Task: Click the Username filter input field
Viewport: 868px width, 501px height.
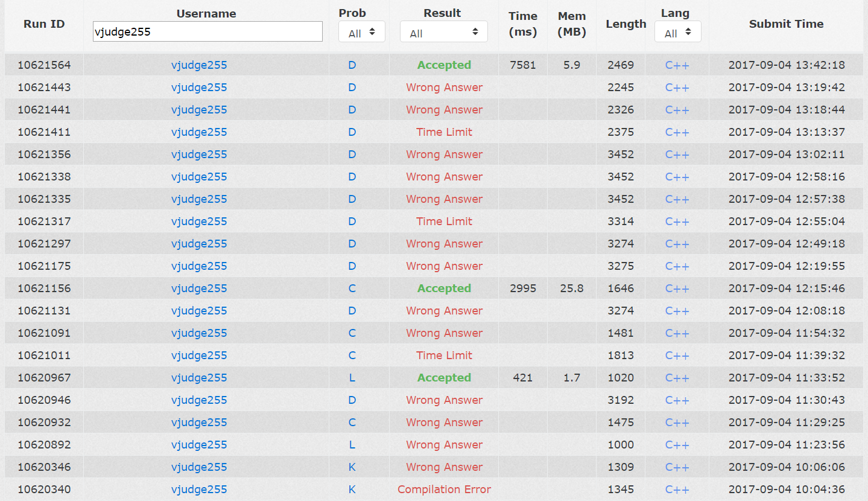Action: pos(207,32)
